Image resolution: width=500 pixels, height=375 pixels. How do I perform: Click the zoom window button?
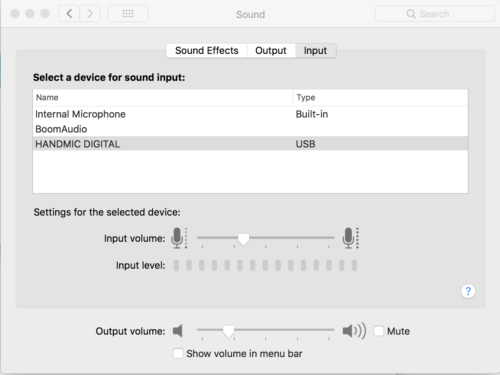[45, 14]
